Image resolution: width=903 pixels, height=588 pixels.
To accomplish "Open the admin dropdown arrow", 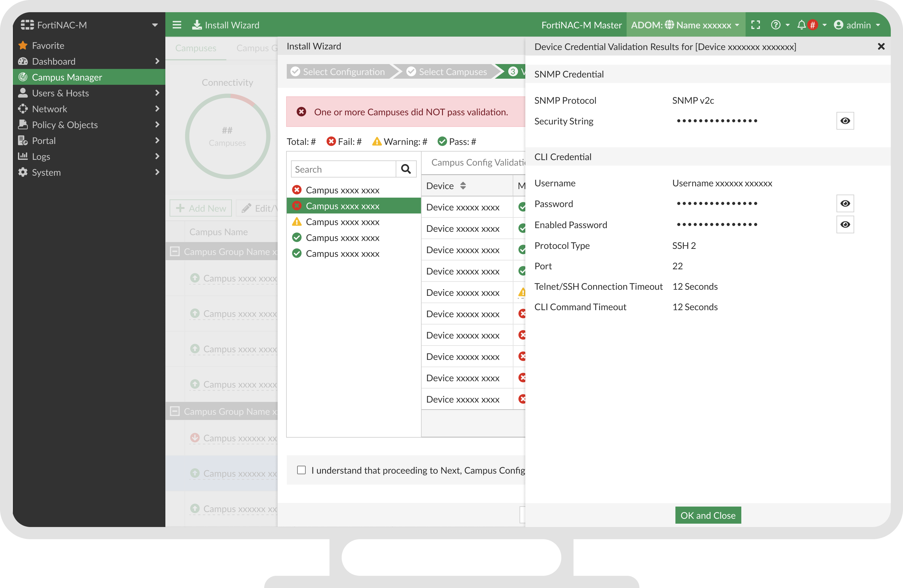I will [878, 25].
